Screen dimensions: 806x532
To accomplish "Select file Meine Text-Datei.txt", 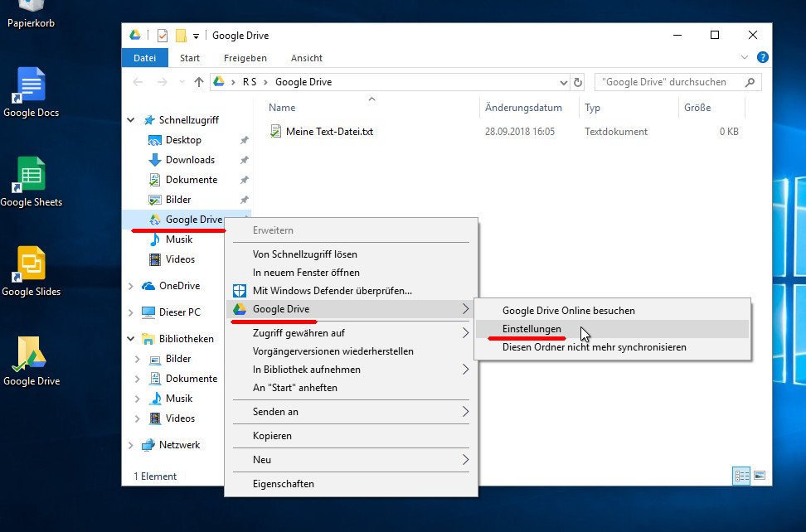I will point(329,132).
